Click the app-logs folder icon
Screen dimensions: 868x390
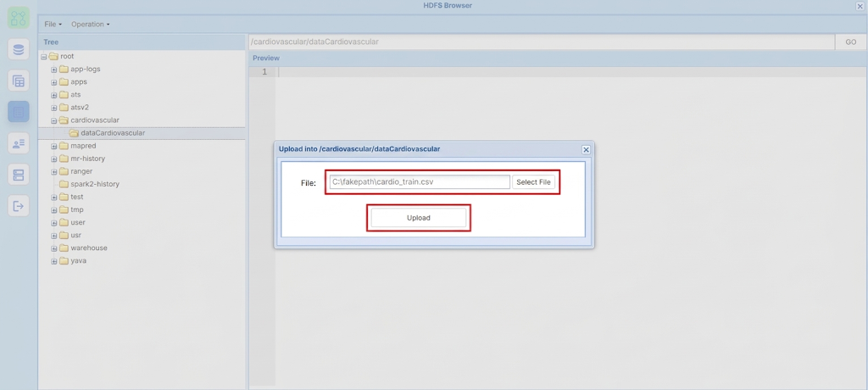(64, 69)
